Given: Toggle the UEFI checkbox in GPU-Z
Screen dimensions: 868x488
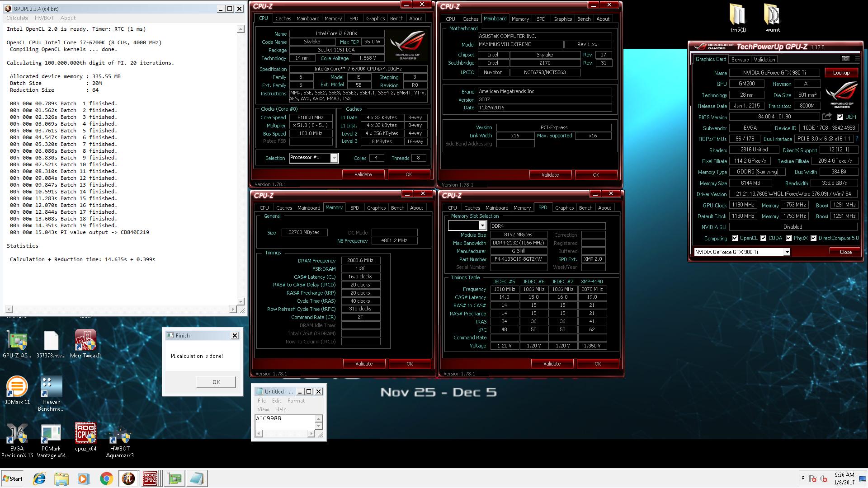Looking at the screenshot, I should [x=840, y=117].
